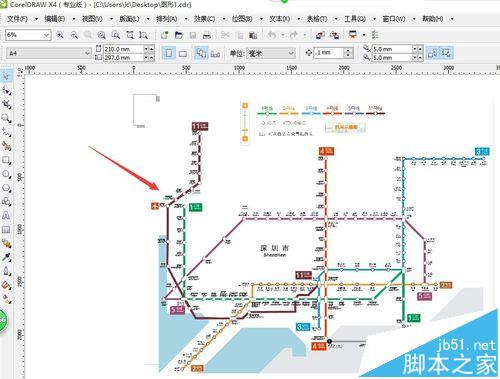Select the Fill tool
This screenshot has width=500, height=379.
(6, 285)
